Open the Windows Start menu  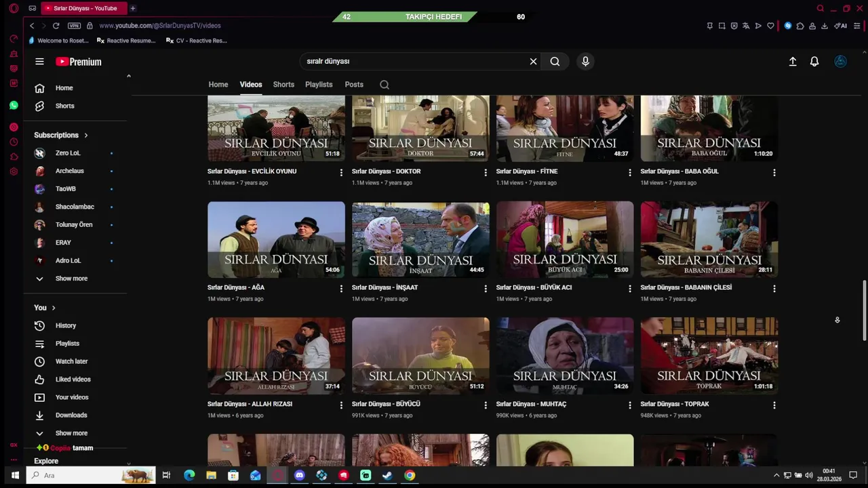click(x=14, y=475)
